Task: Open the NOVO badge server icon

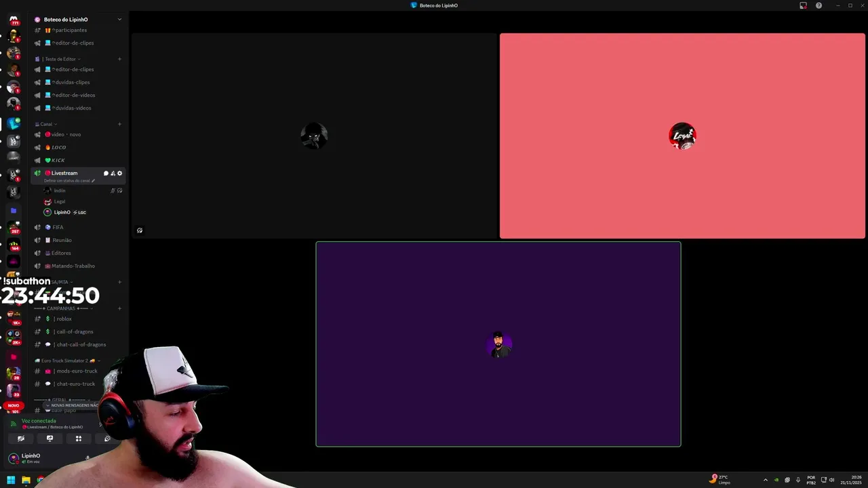Action: [14, 407]
